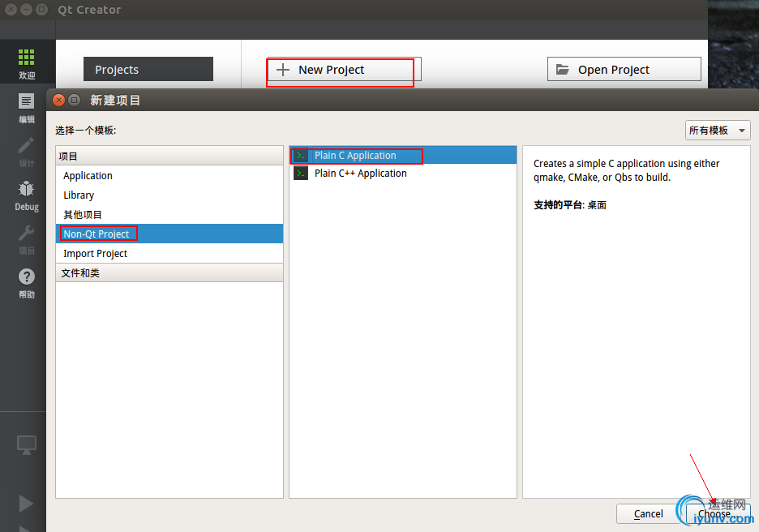
Task: Open the Projects tab on Welcome page
Action: tap(148, 69)
